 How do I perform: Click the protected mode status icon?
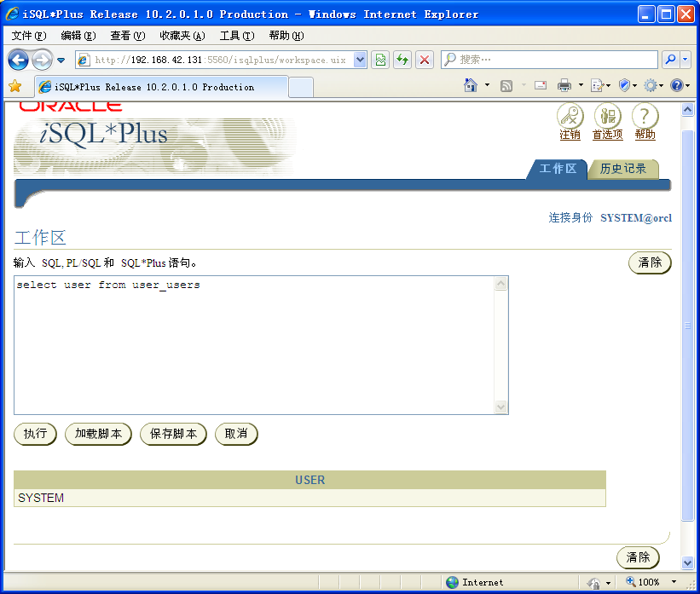point(593,582)
